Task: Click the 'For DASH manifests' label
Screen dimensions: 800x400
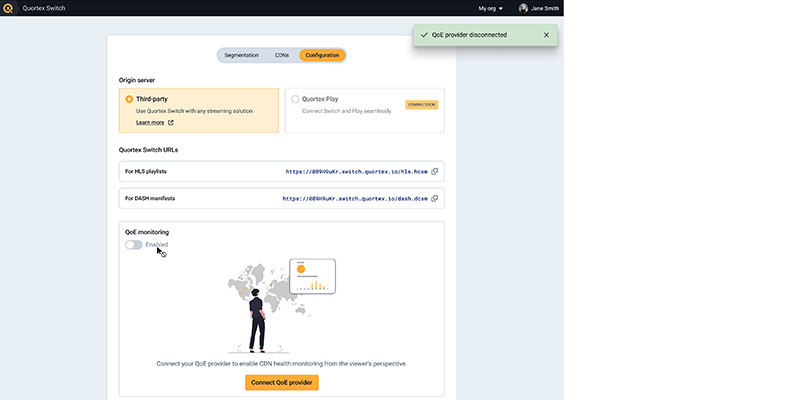Action: pyautogui.click(x=150, y=198)
